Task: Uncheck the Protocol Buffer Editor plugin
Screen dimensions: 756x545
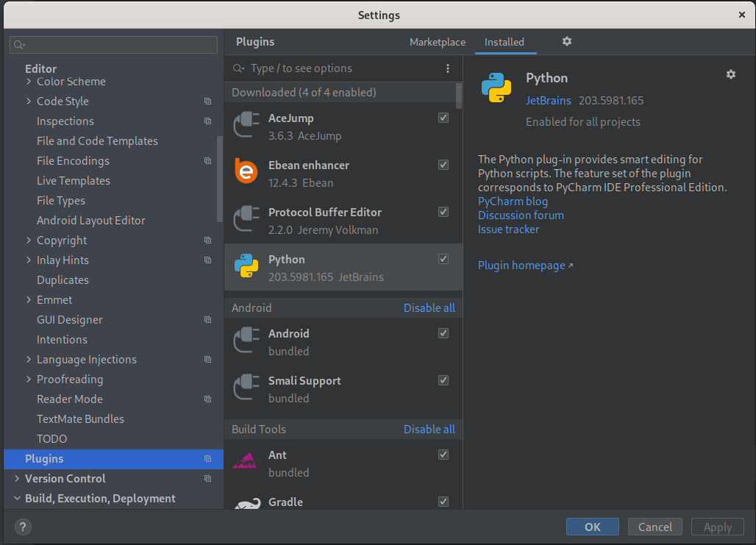Action: 443,212
